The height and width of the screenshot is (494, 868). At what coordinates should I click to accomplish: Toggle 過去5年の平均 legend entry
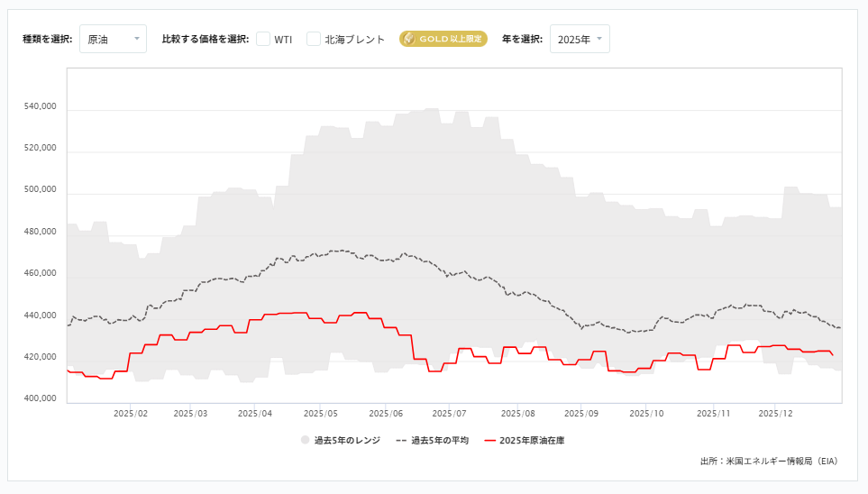[x=433, y=440]
